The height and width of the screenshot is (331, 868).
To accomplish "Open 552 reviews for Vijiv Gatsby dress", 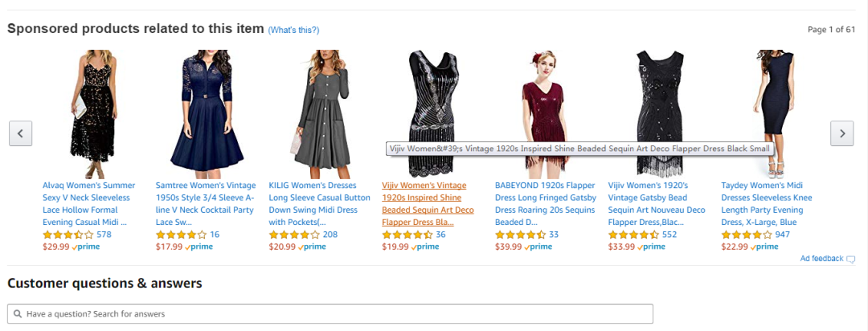I will 669,235.
